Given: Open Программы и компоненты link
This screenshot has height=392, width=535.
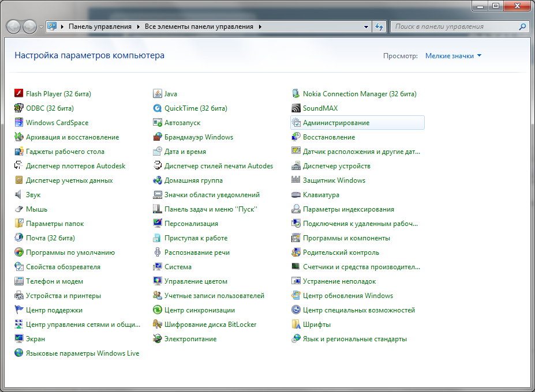Looking at the screenshot, I should point(346,238).
